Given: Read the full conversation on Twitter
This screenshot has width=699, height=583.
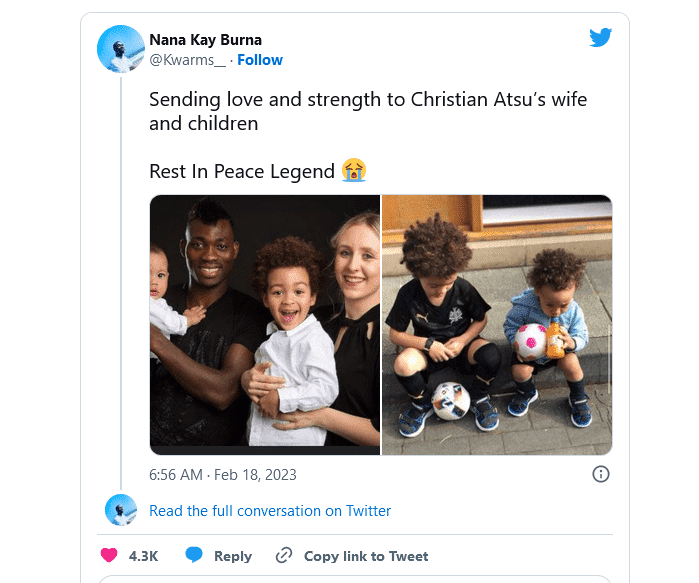Looking at the screenshot, I should pyautogui.click(x=270, y=511).
